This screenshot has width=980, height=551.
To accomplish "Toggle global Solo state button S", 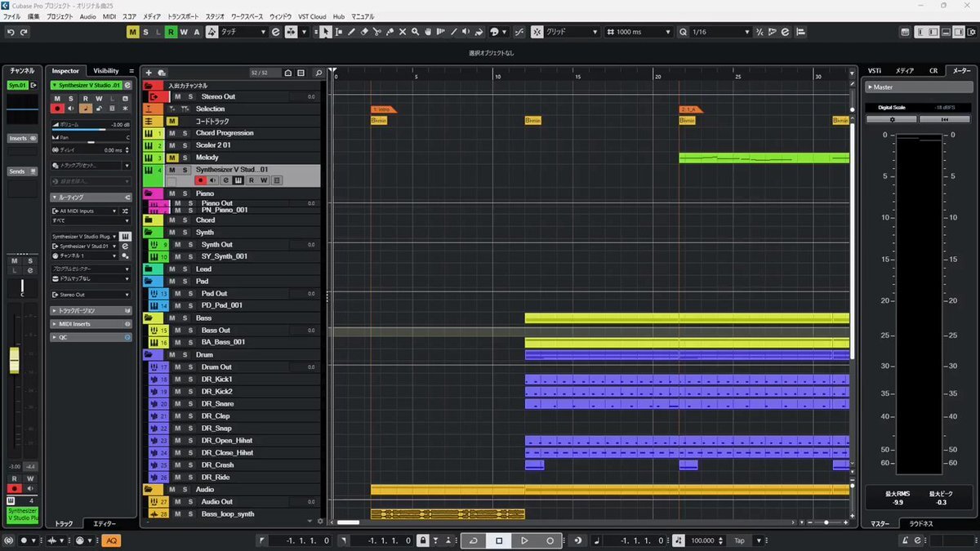I will click(145, 32).
